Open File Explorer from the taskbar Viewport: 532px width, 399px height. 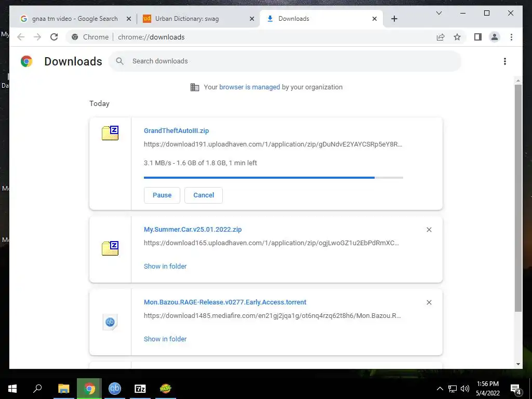tap(64, 389)
